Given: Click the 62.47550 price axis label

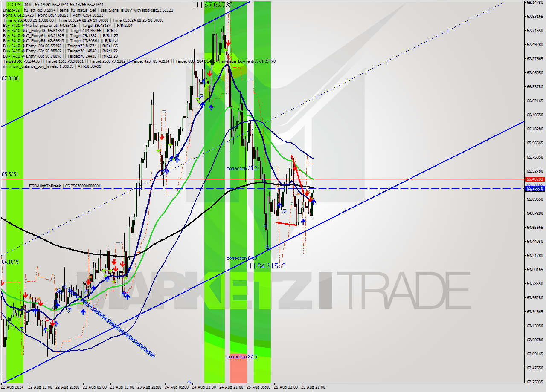Looking at the screenshot, I should [x=535, y=368].
